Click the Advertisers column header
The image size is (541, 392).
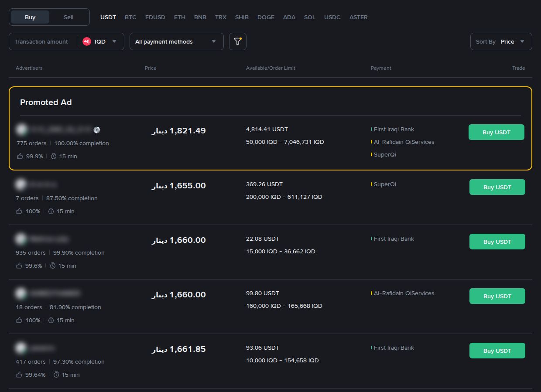pos(29,68)
